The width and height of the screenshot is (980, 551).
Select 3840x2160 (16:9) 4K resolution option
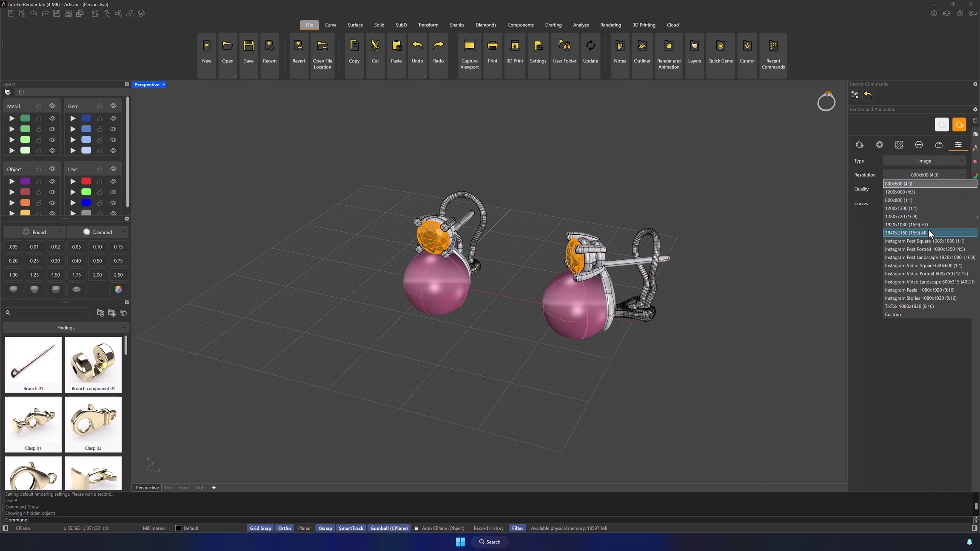point(906,233)
